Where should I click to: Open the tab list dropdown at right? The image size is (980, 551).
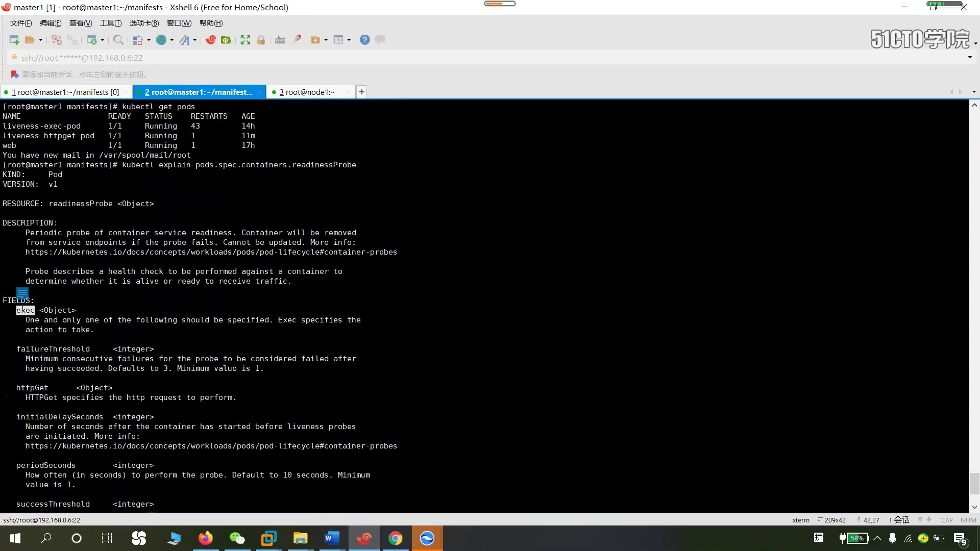pos(974,92)
